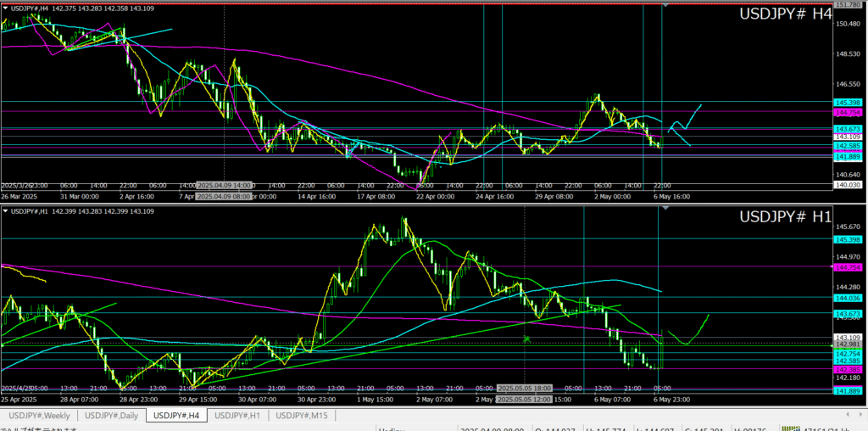Click the 2025.05.05 18:00 time label
Screen dimensions: 868x431
[x=525, y=388]
